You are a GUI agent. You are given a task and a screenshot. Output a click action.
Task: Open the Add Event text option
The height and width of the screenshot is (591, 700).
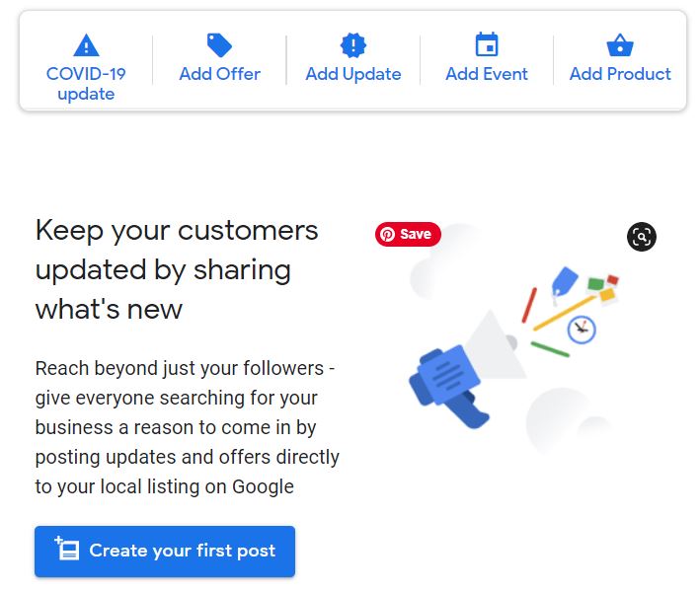coord(486,74)
